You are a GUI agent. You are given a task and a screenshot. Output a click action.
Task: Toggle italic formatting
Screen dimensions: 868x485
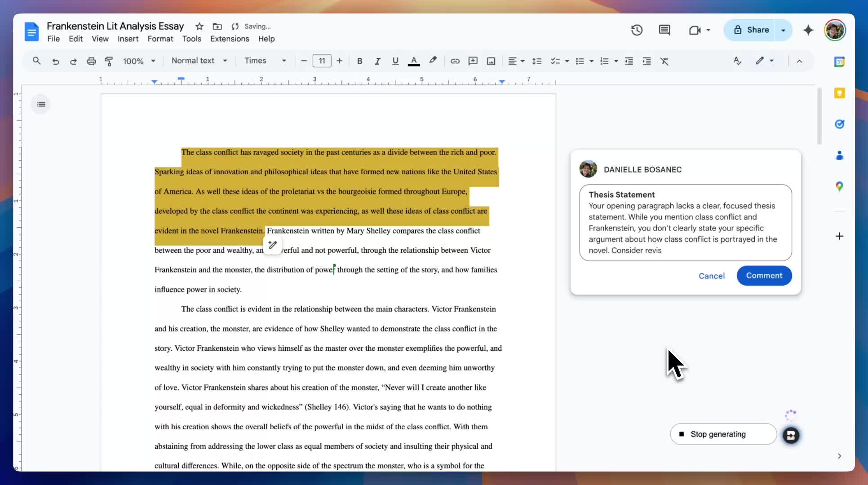pos(377,61)
